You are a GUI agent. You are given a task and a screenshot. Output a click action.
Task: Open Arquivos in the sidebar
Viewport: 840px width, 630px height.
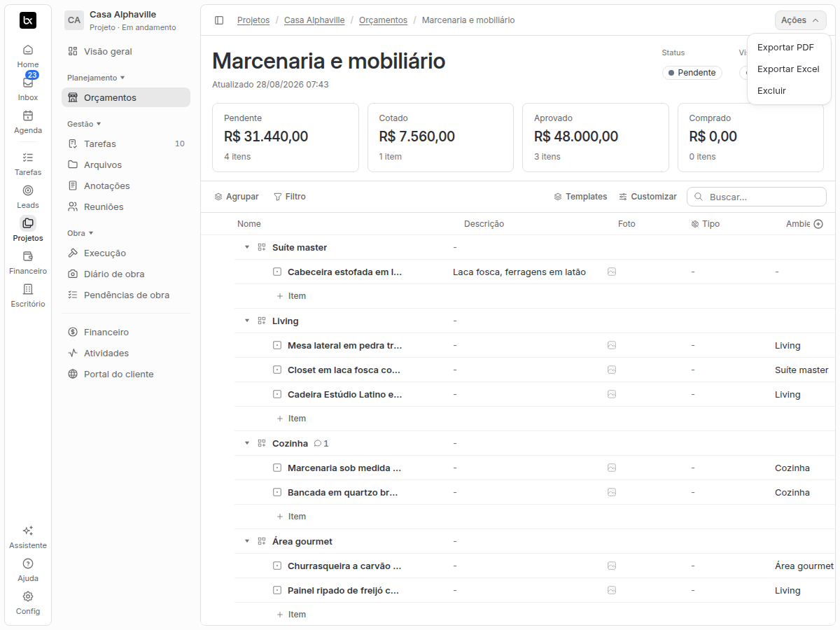click(x=126, y=165)
